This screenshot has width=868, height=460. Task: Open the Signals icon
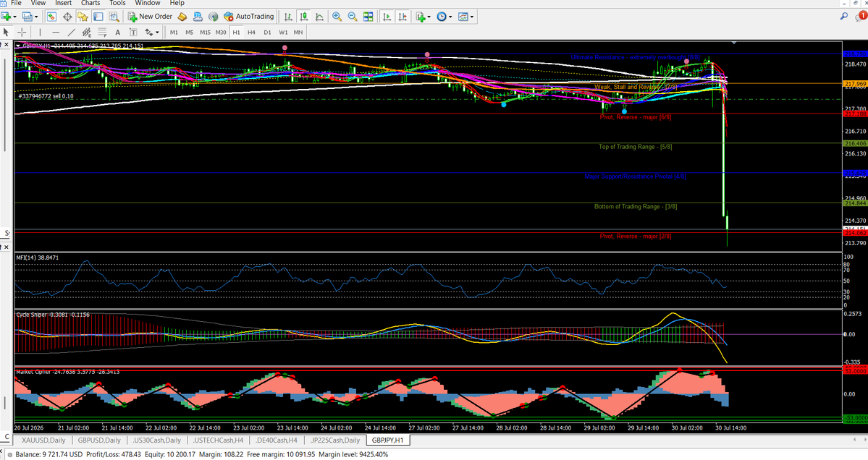[x=213, y=17]
